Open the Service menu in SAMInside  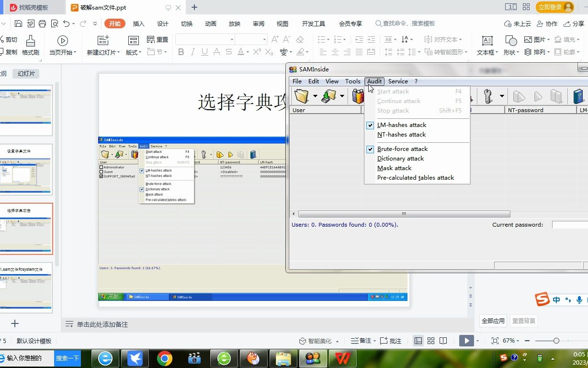coord(398,81)
